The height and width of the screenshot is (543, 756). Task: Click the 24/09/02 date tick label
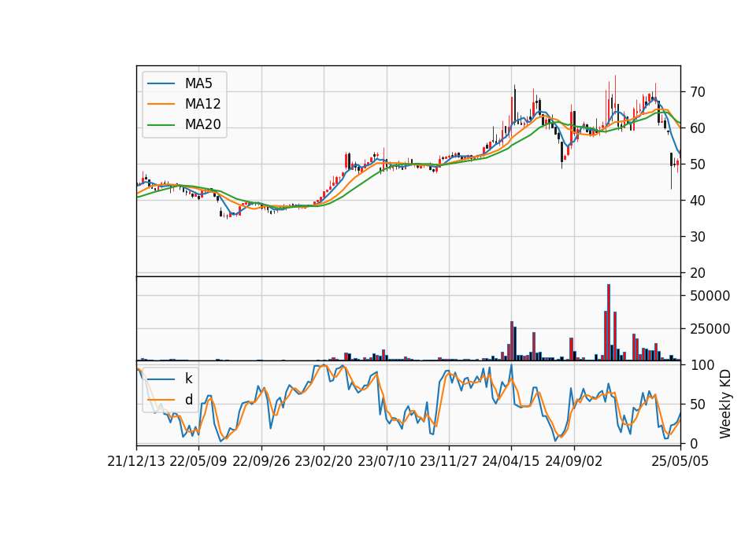(x=574, y=462)
